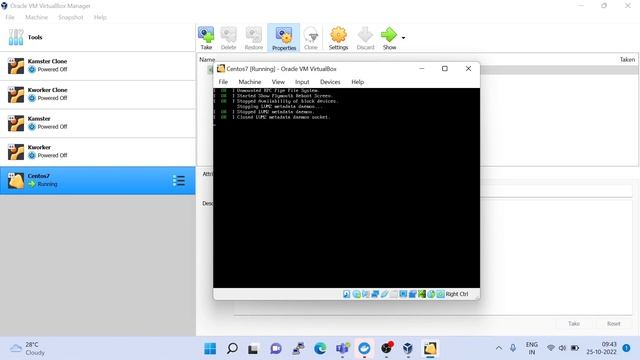Image resolution: width=640 pixels, height=360 pixels.
Task: Open Task View from the taskbar
Action: click(x=253, y=349)
